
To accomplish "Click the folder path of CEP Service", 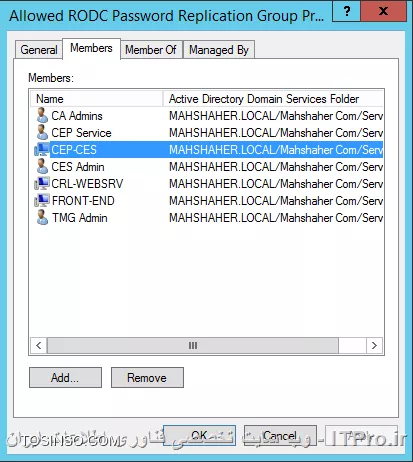I will coord(276,133).
